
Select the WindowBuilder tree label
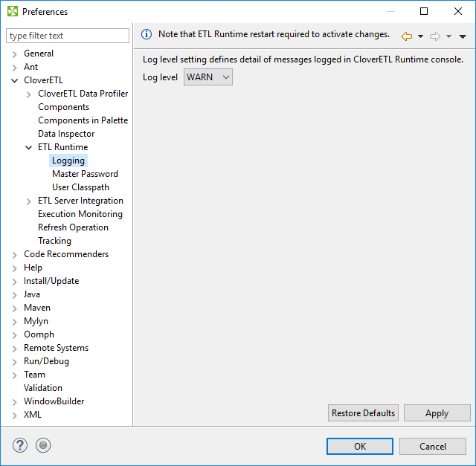click(x=54, y=401)
